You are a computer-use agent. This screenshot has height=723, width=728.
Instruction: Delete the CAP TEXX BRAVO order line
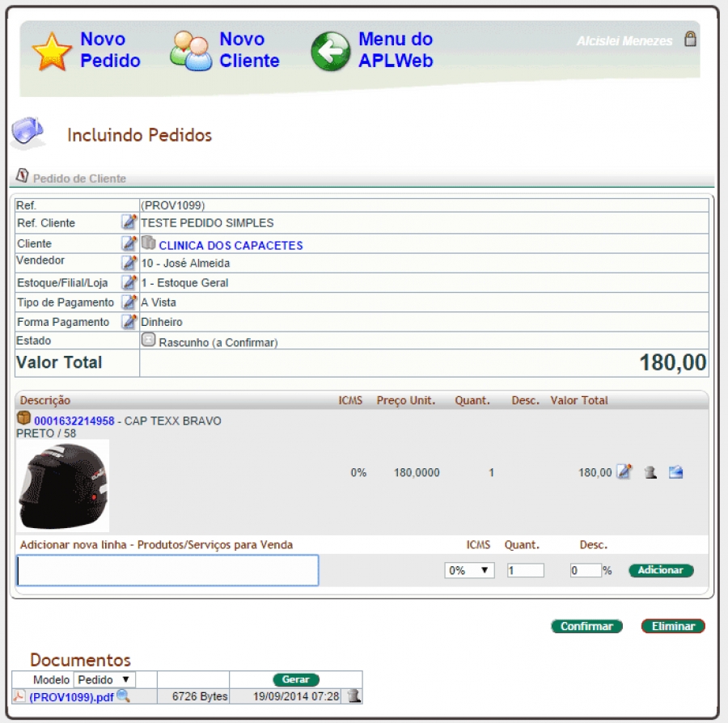(x=650, y=472)
